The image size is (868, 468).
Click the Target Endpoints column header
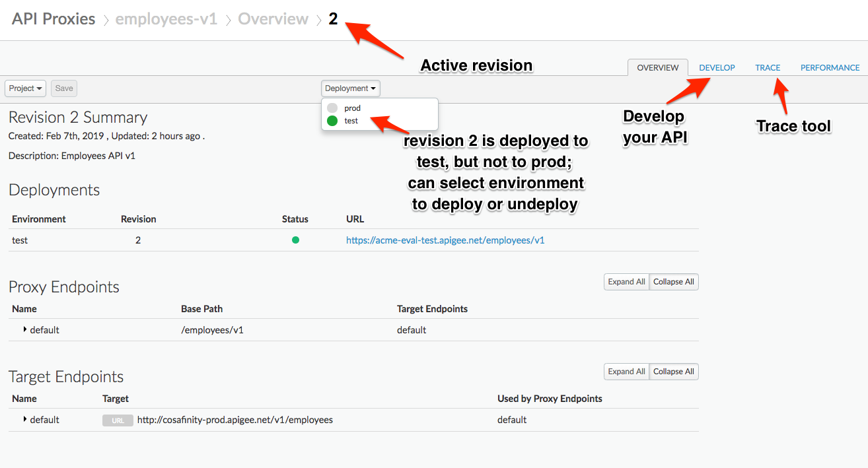[432, 309]
